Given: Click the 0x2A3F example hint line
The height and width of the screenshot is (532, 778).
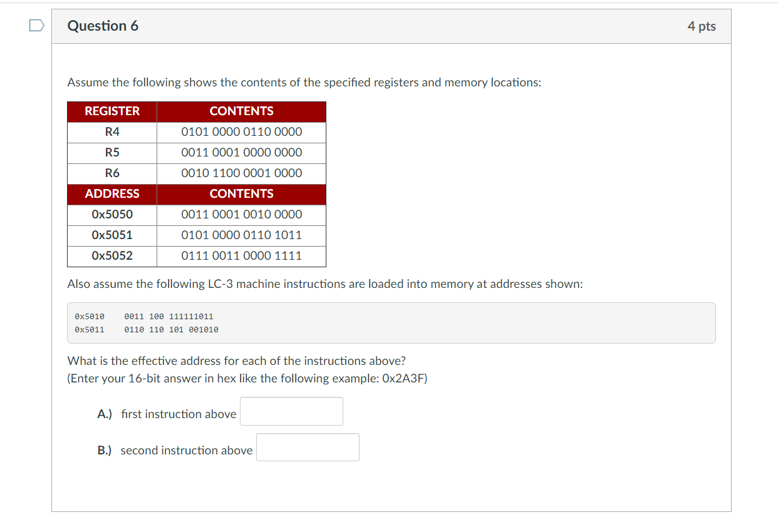Looking at the screenshot, I should click(x=247, y=379).
